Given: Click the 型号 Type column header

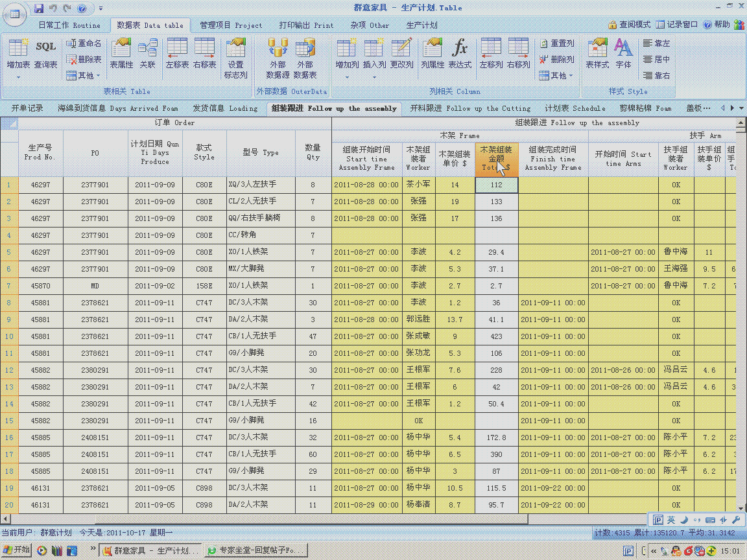Looking at the screenshot, I should [261, 153].
